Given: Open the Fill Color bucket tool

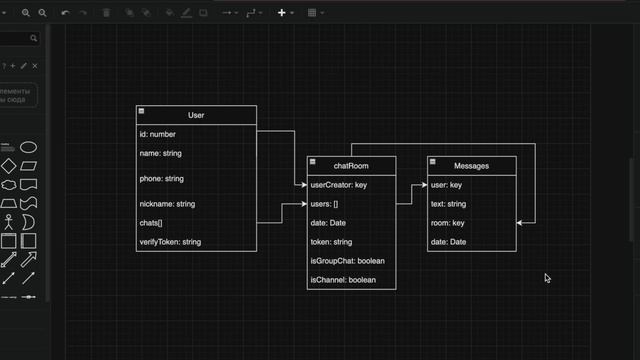Looking at the screenshot, I should click(169, 13).
